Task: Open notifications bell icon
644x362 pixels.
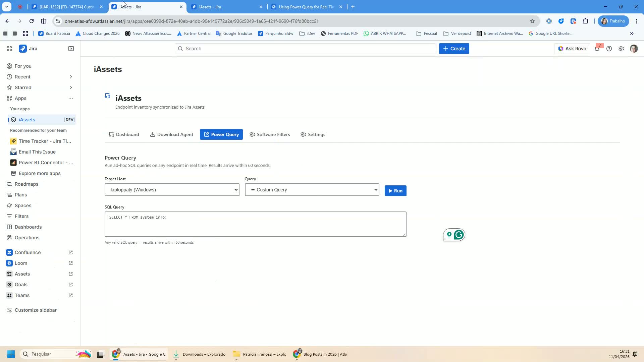Action: pos(597,49)
